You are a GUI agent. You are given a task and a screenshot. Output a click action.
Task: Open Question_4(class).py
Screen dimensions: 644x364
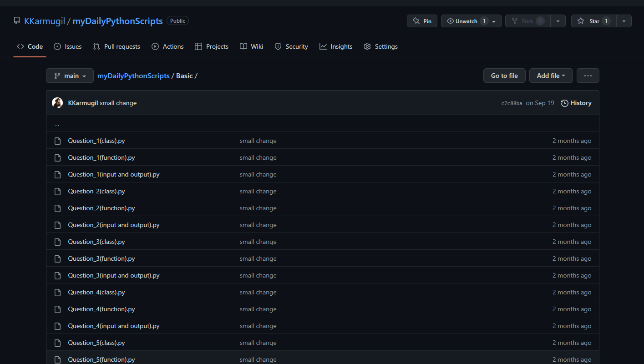96,292
